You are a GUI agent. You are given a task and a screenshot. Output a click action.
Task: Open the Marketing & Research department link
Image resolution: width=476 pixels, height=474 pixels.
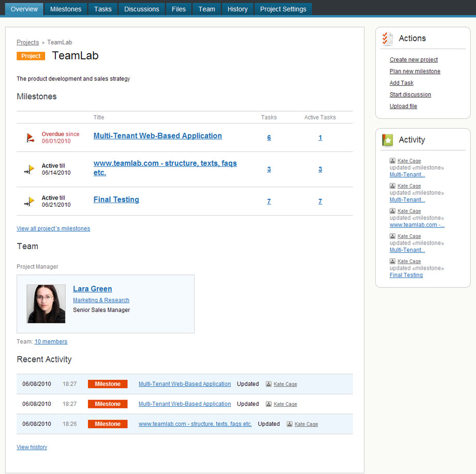click(x=101, y=300)
